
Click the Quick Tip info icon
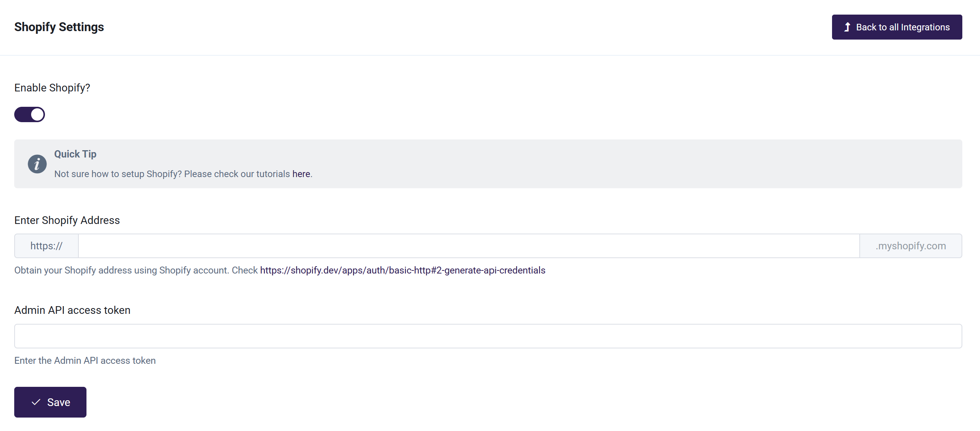click(x=37, y=164)
